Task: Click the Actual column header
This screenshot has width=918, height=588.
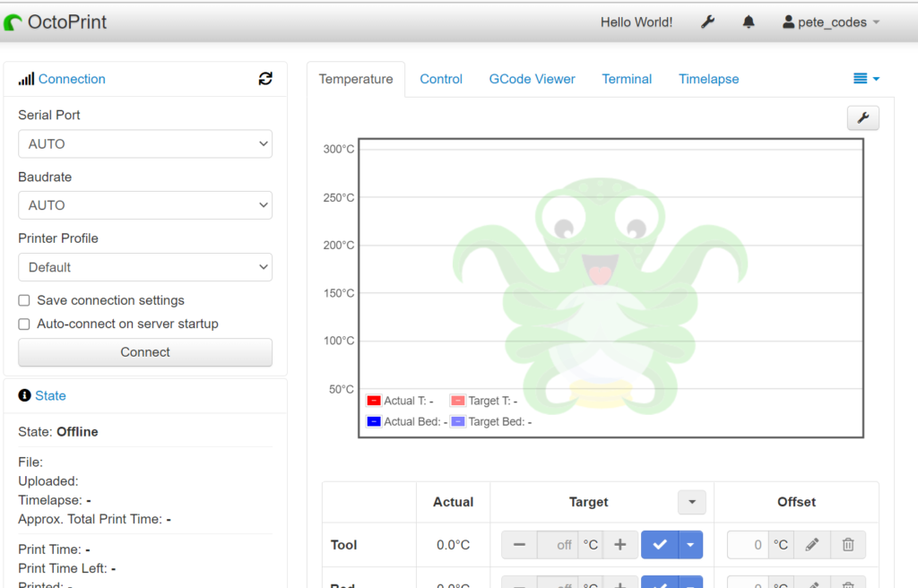Action: click(x=453, y=502)
